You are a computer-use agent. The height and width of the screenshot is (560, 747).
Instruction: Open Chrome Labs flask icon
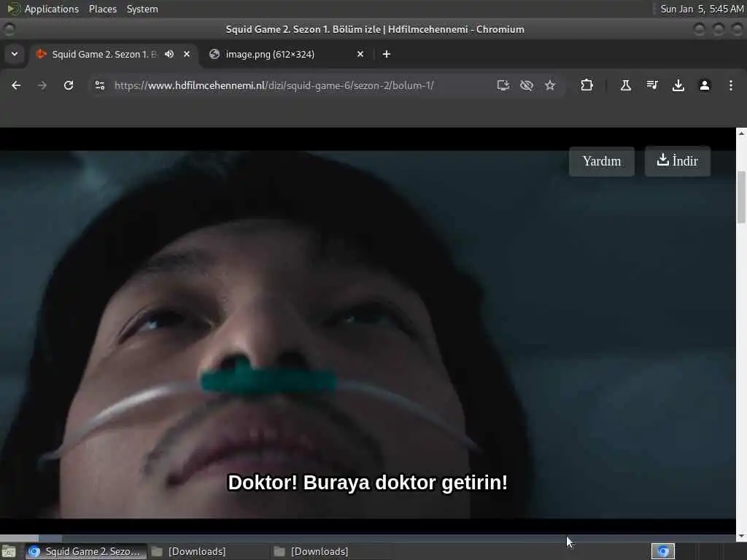(625, 85)
